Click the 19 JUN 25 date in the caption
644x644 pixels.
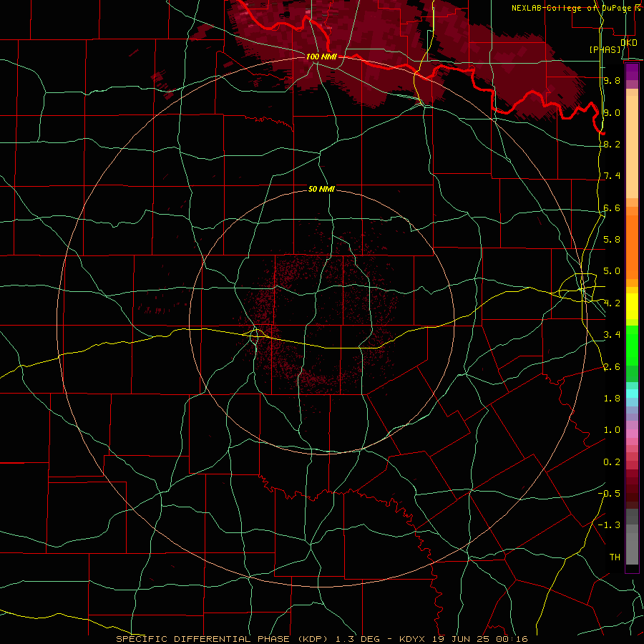point(462,639)
